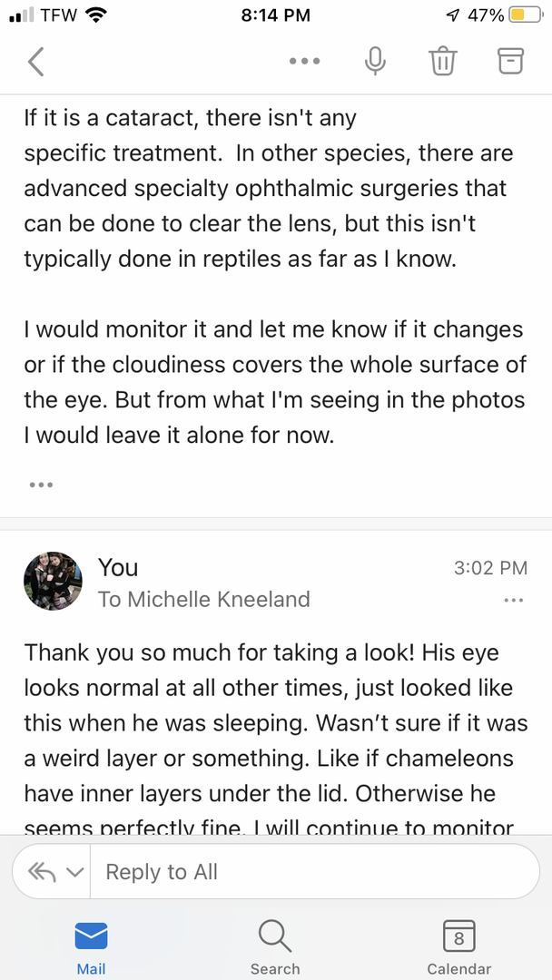This screenshot has width=552, height=980.
Task: Switch to the Mail tab
Action: click(91, 946)
